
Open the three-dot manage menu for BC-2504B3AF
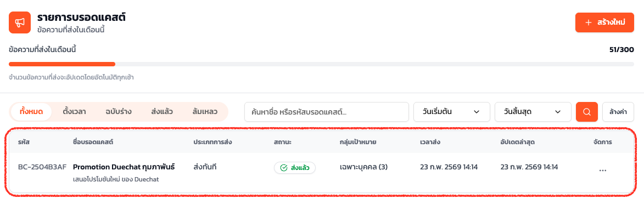click(x=602, y=170)
